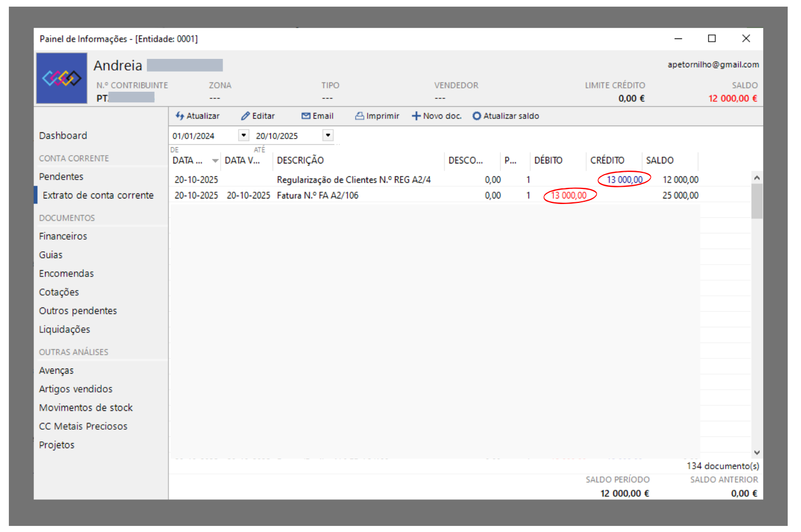Screen dimensions: 801x532
Task: Click the Email envelope icon
Action: pyautogui.click(x=306, y=116)
